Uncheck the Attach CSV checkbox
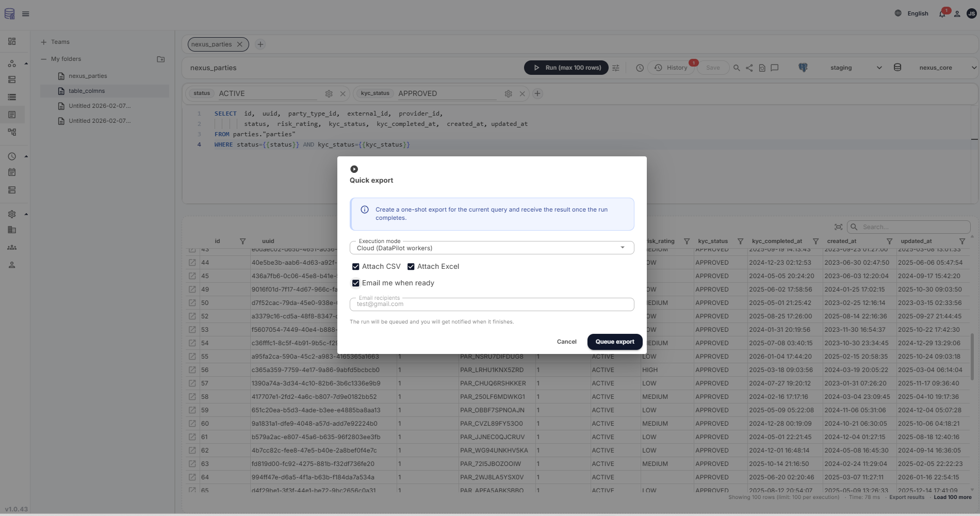 coord(355,266)
